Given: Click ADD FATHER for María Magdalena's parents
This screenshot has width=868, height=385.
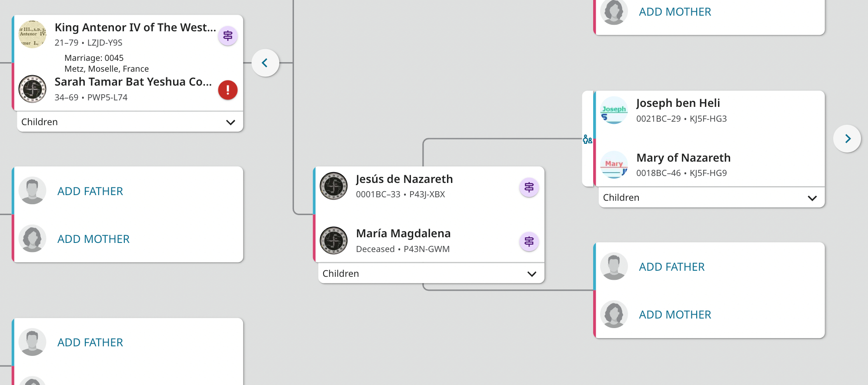Looking at the screenshot, I should coord(671,267).
